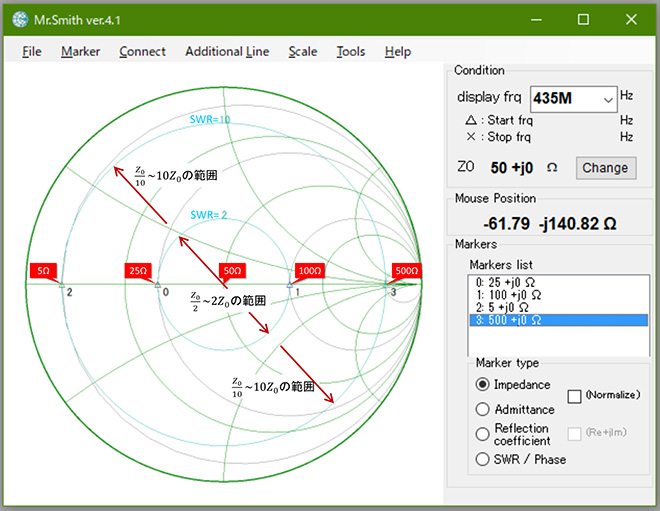Open the Additional Line menu
Screen dimensions: 660x511
click(227, 51)
